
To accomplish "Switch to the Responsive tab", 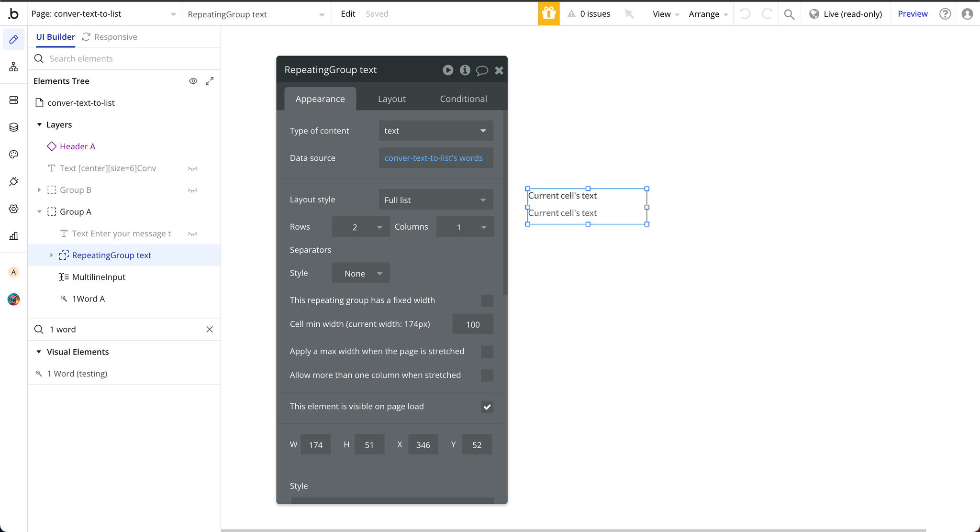I will point(110,37).
